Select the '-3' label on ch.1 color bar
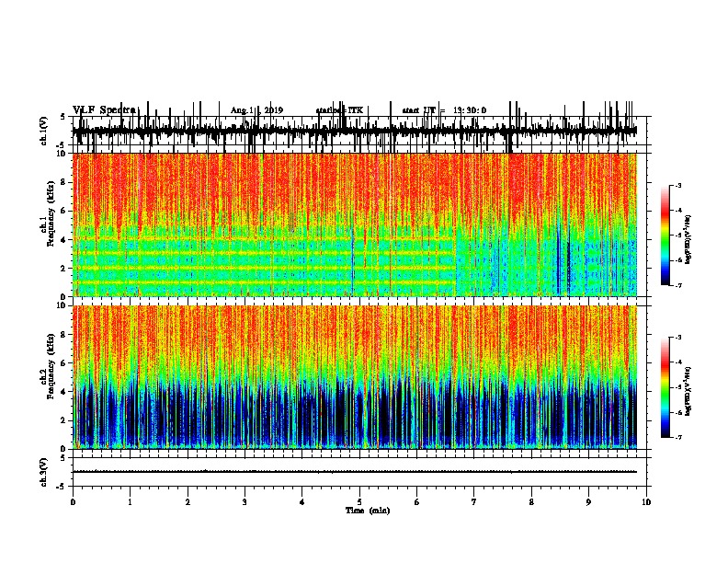 pos(678,185)
